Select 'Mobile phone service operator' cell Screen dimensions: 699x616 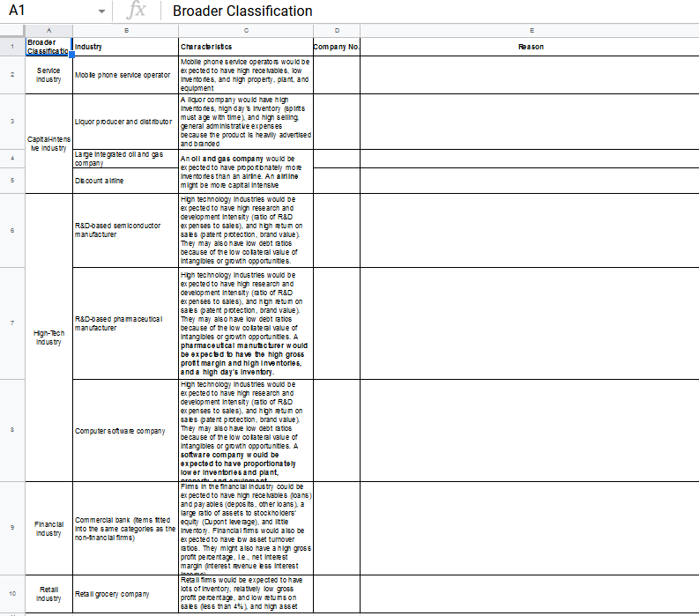pyautogui.click(x=126, y=75)
